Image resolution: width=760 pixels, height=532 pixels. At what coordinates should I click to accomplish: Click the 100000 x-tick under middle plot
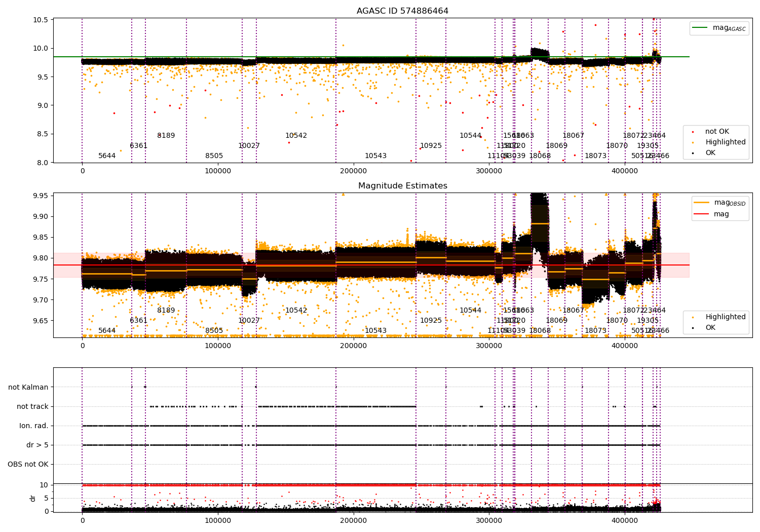point(217,346)
